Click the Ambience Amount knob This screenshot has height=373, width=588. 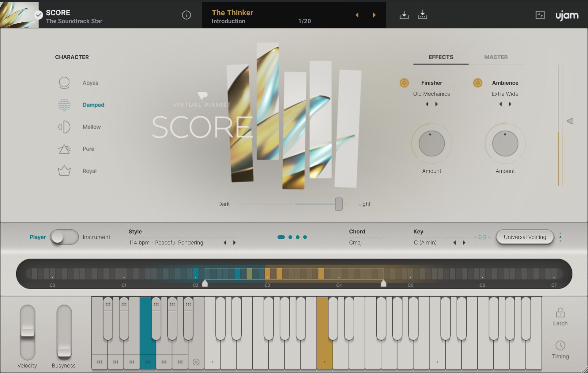505,144
